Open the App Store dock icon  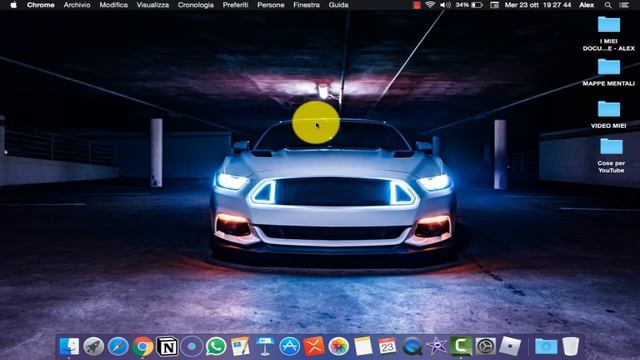pyautogui.click(x=289, y=347)
